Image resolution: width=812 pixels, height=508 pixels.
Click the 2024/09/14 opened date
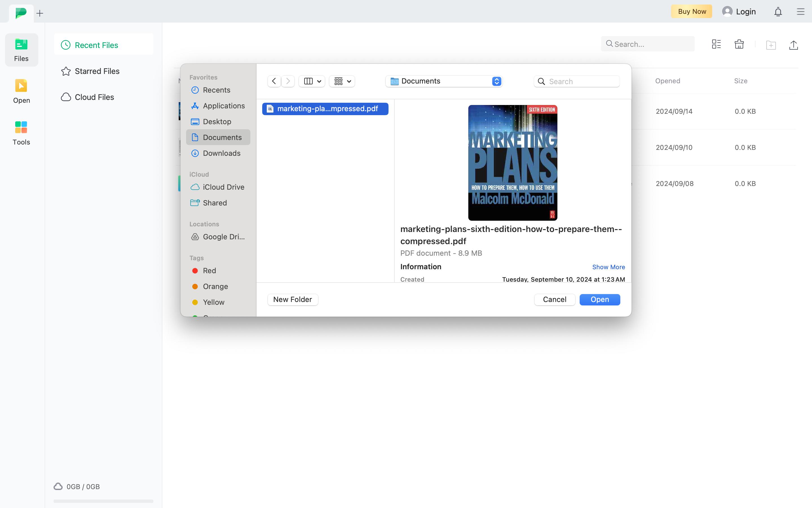pyautogui.click(x=674, y=111)
